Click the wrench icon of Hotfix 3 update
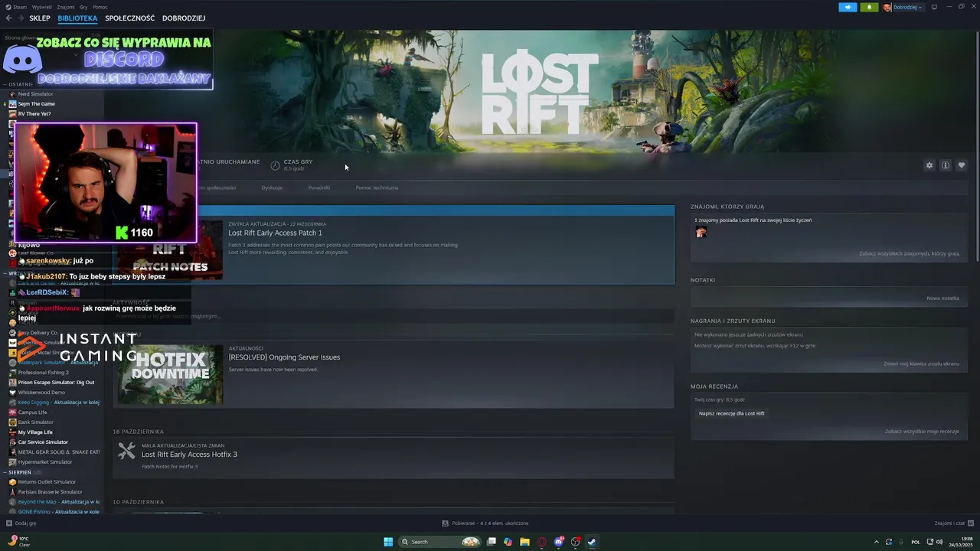The height and width of the screenshot is (551, 980). [x=126, y=452]
